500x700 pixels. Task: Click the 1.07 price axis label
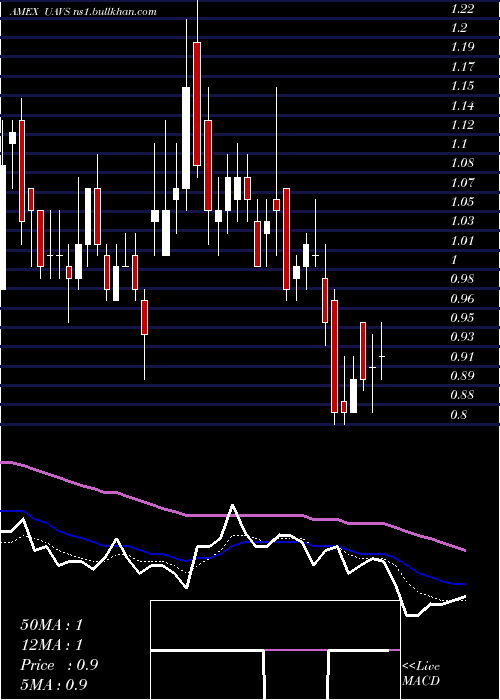click(463, 183)
